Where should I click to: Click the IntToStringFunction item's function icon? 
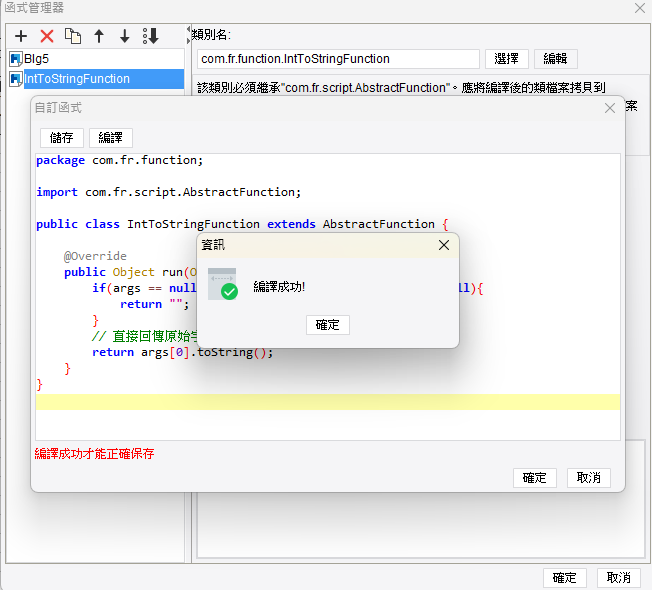16,79
